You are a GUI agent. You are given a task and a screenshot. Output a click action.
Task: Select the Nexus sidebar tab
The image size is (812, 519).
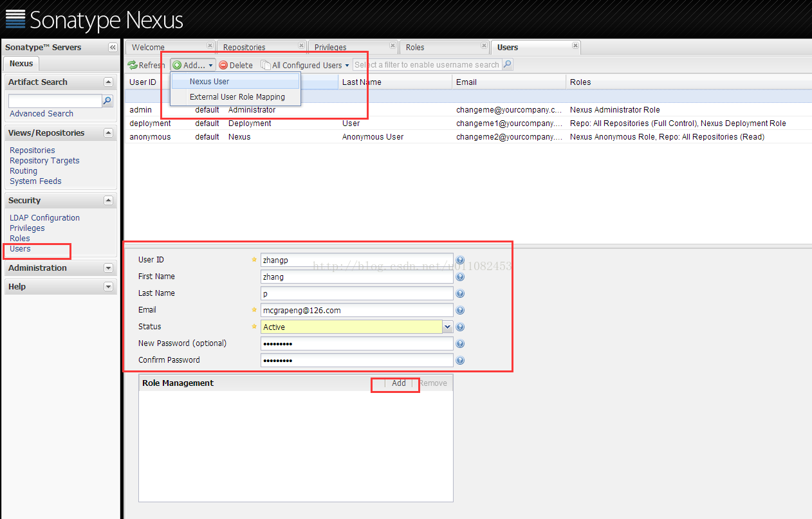(x=21, y=64)
